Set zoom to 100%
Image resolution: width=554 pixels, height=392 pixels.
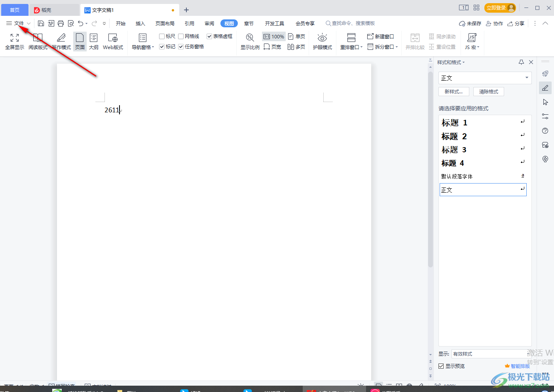click(x=274, y=36)
